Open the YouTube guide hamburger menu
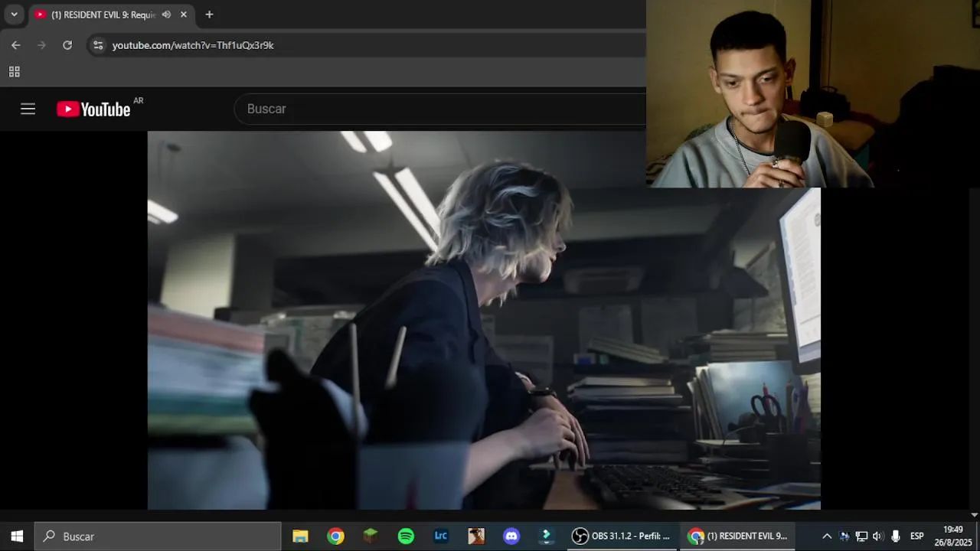 tap(28, 109)
